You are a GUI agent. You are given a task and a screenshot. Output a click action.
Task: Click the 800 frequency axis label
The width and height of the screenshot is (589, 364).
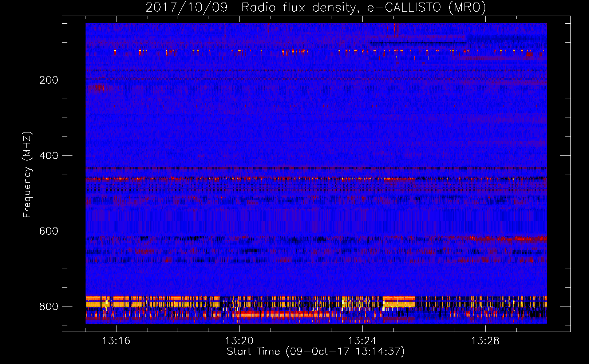(49, 306)
